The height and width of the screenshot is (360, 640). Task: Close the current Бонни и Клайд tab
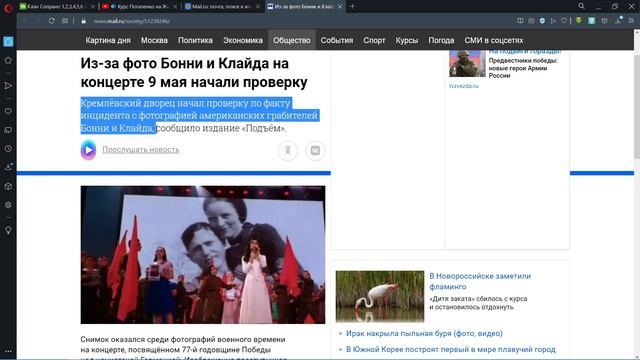[x=340, y=7]
